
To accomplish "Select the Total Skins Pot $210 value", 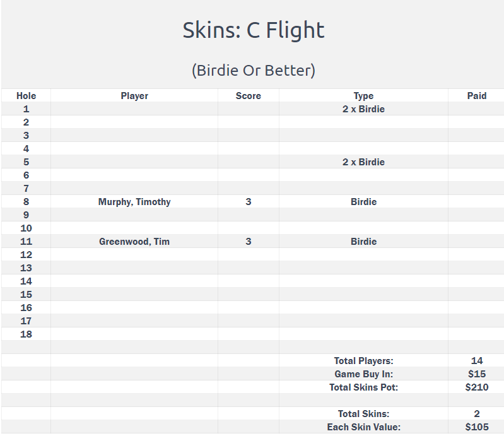I will point(477,387).
